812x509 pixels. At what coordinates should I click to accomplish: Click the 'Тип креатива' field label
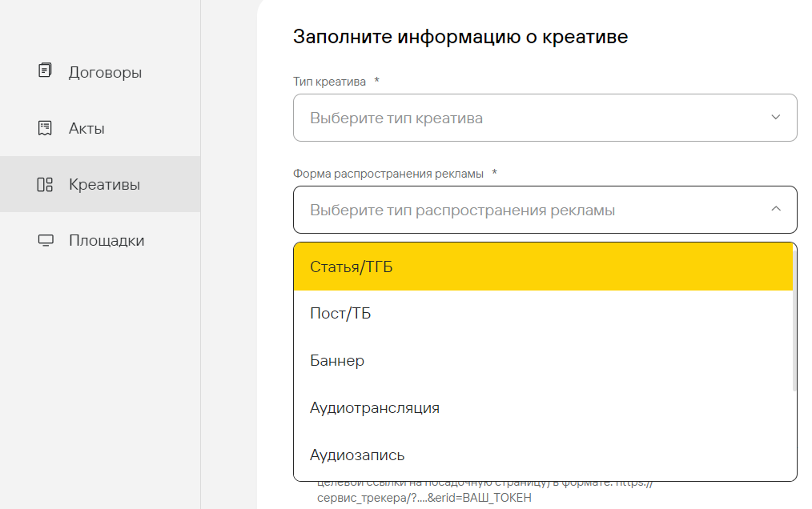coord(329,82)
